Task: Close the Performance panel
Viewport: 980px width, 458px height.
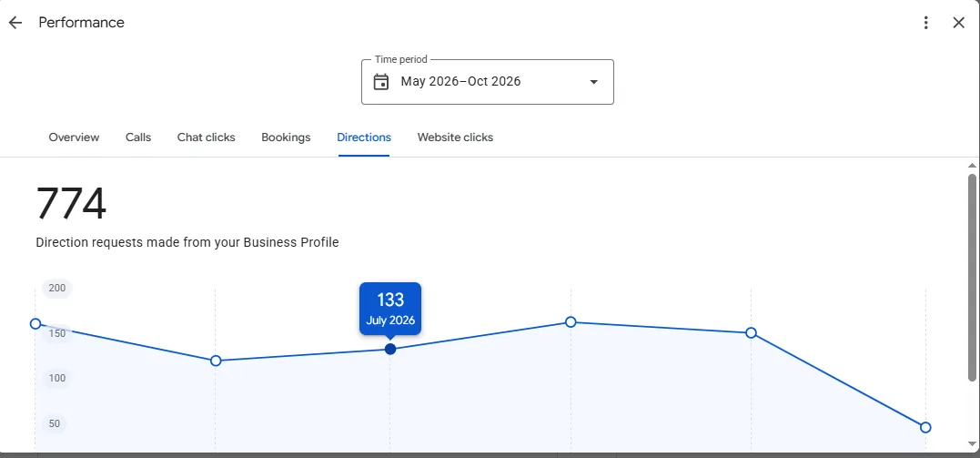Action: click(959, 23)
